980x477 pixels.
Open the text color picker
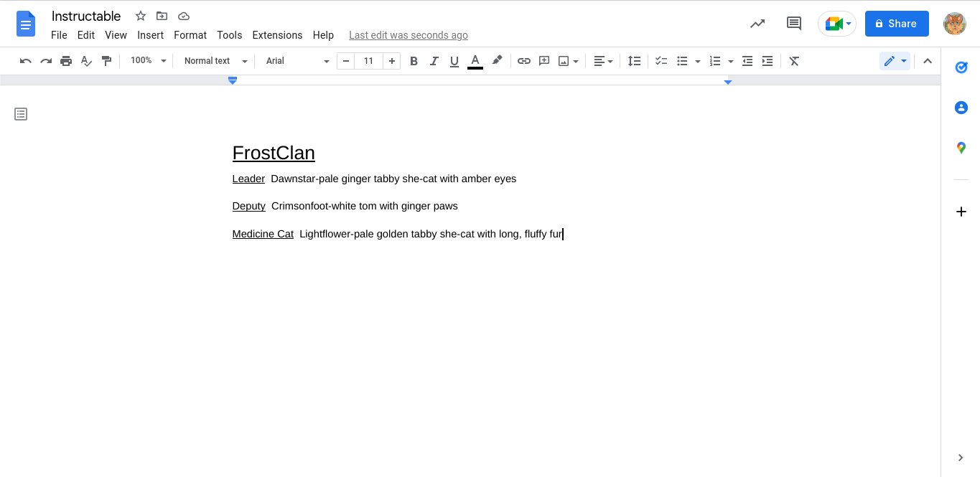(x=475, y=61)
